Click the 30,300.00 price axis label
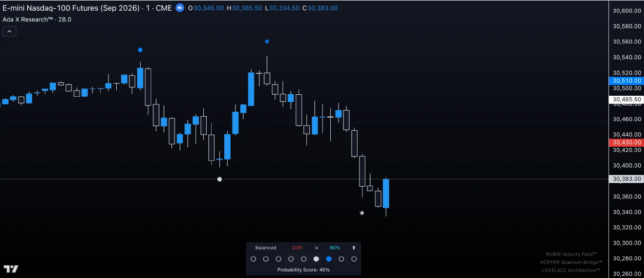Image resolution: width=644 pixels, height=278 pixels. (x=626, y=243)
